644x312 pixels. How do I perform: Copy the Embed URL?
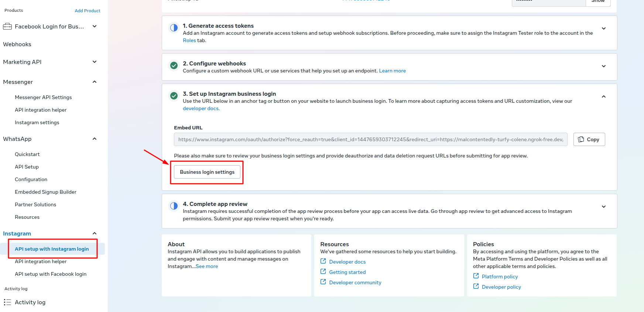click(589, 139)
